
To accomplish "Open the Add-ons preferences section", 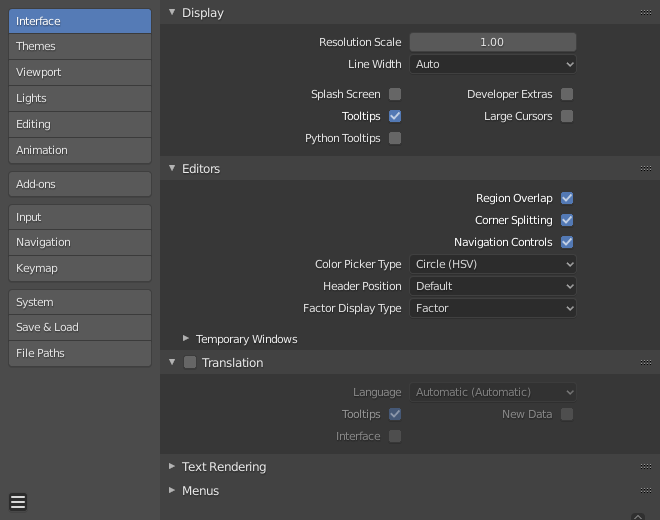I will click(80, 184).
